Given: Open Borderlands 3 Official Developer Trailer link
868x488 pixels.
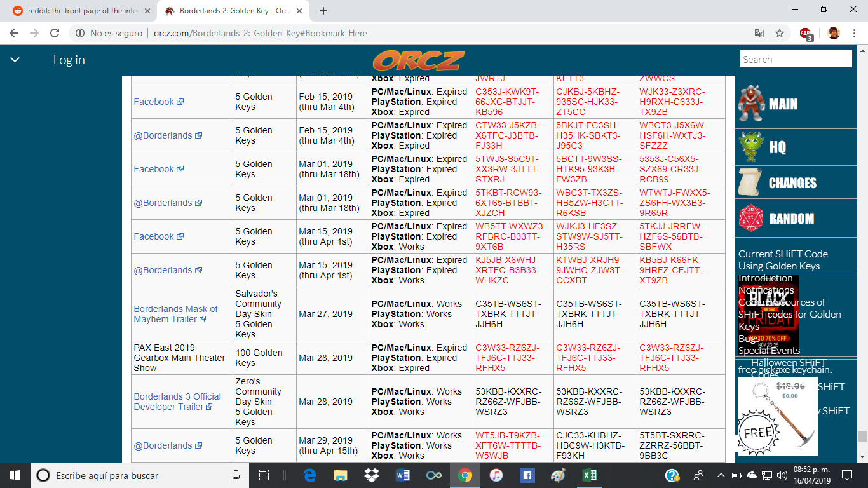Looking at the screenshot, I should (177, 402).
